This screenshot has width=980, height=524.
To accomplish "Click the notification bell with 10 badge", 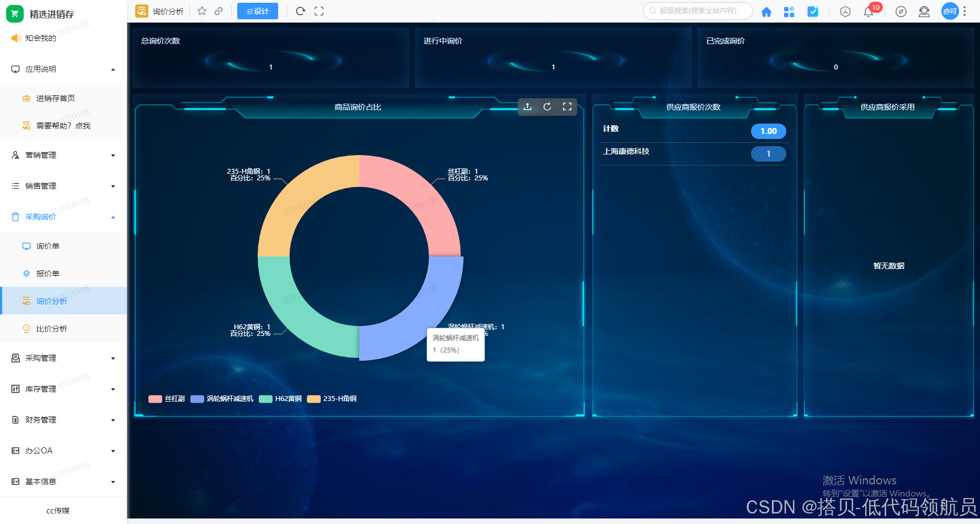I will pyautogui.click(x=868, y=11).
